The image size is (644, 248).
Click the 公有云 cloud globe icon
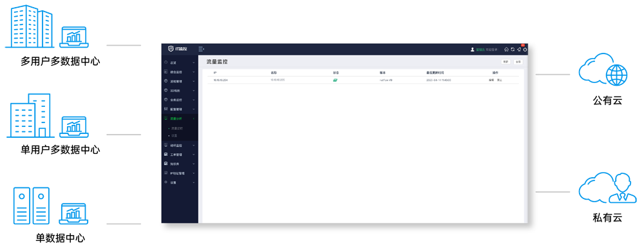coord(603,70)
